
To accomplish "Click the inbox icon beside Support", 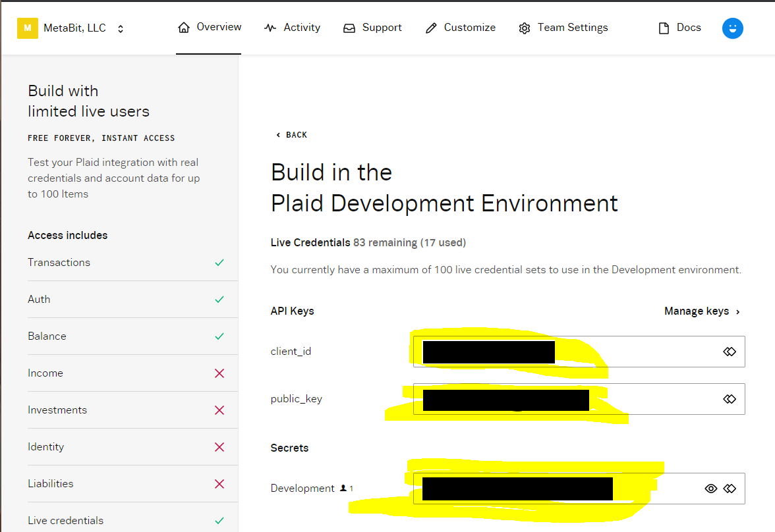I will (349, 28).
